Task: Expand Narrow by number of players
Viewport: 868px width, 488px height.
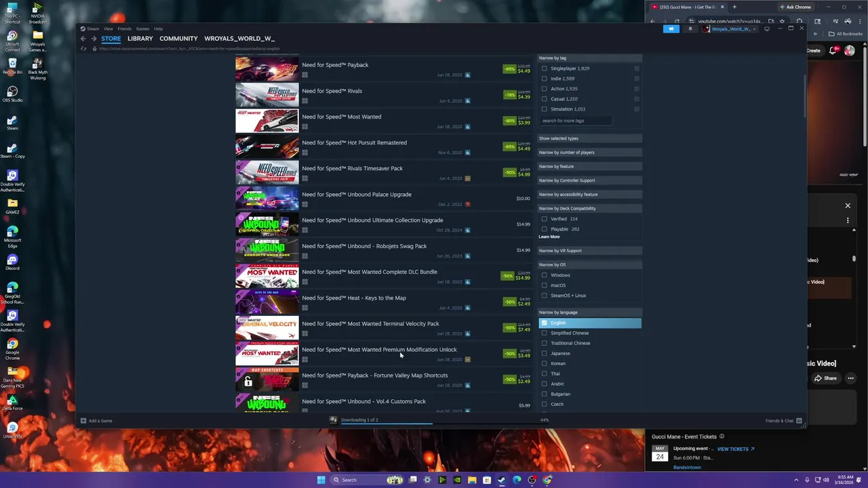Action: (x=589, y=152)
